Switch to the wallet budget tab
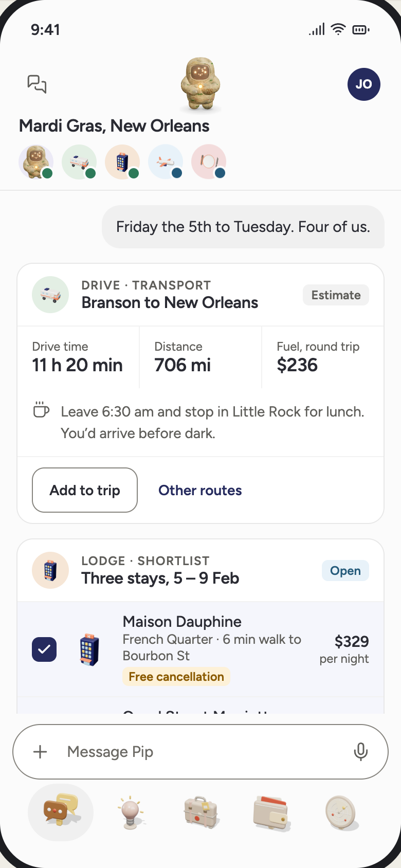401x868 pixels. 271,812
